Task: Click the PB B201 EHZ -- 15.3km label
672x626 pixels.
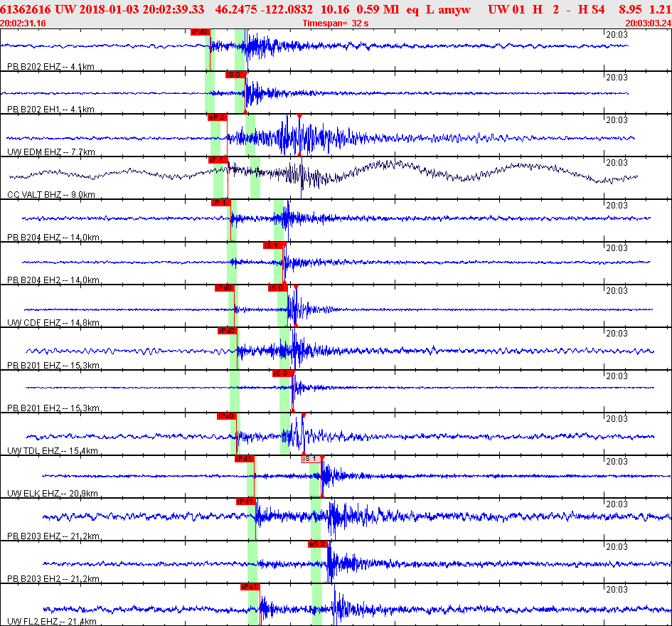Action: click(53, 366)
